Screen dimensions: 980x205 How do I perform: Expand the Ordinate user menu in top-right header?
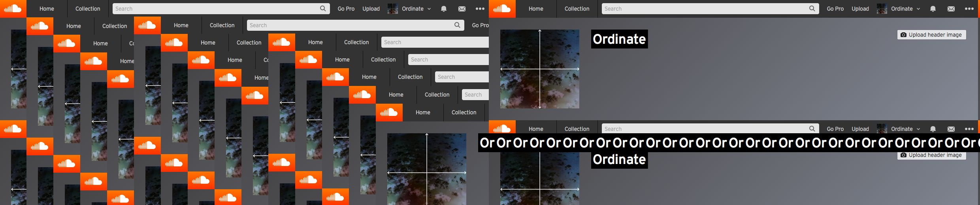pos(906,9)
